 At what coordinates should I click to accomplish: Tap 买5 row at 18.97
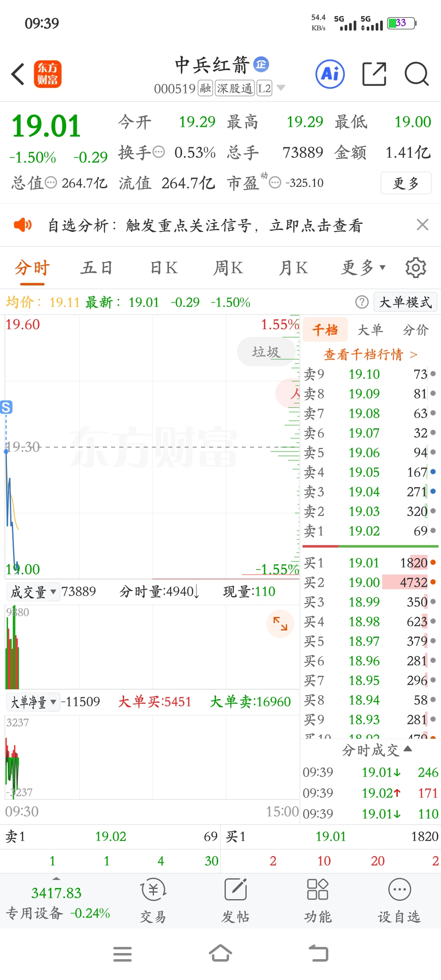click(x=370, y=641)
